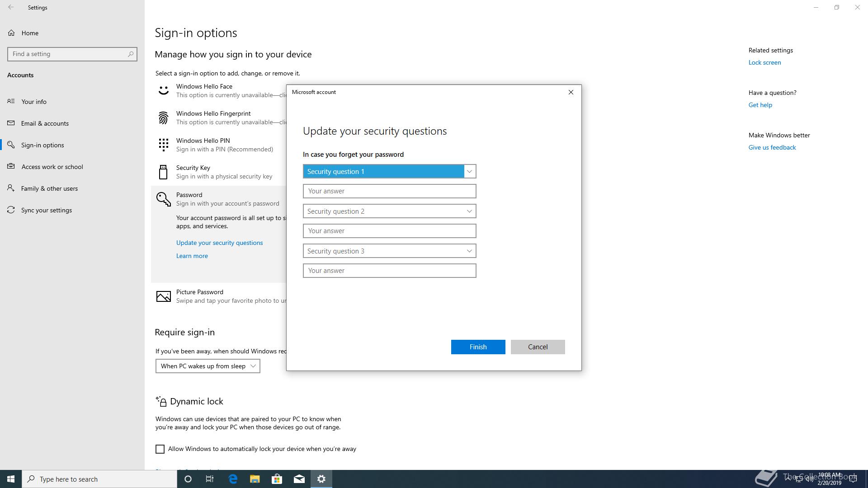Expand Security question 2 dropdown
The image size is (868, 488).
tap(389, 211)
